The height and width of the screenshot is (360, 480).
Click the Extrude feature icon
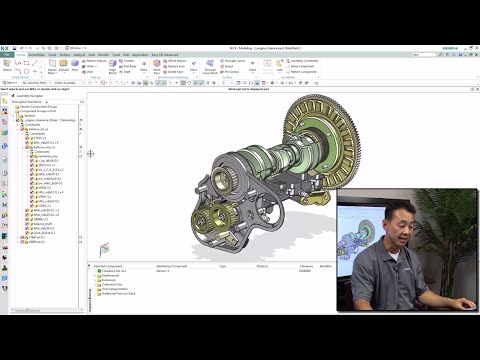(63, 63)
